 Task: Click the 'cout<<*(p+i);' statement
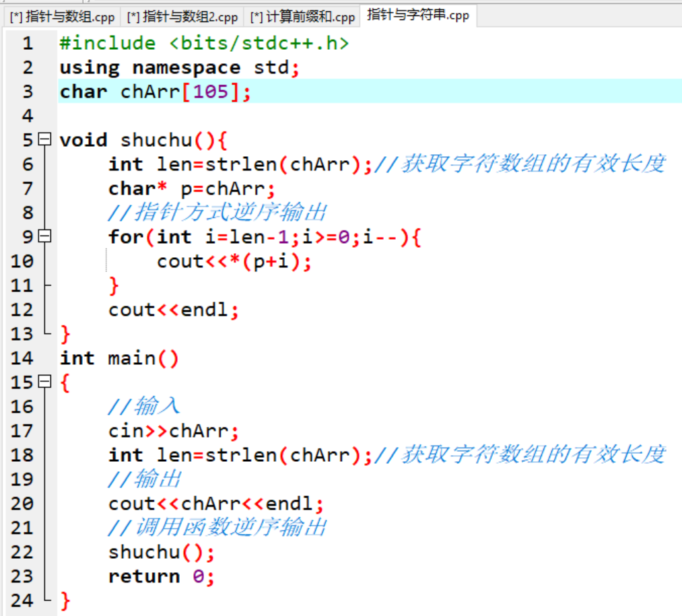pyautogui.click(x=234, y=261)
